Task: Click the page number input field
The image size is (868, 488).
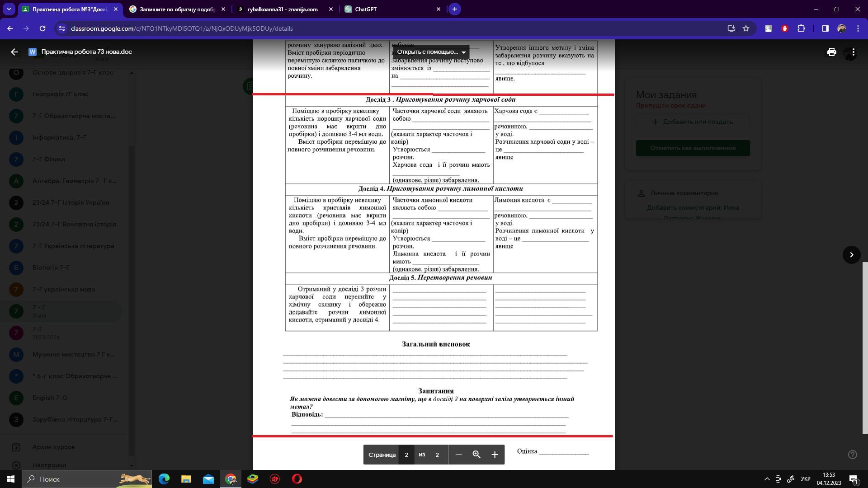Action: (406, 455)
